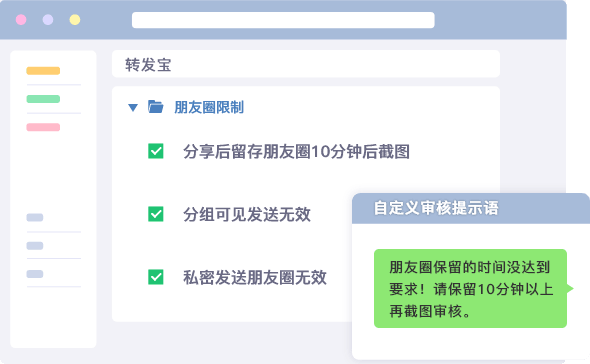This screenshot has height=364, width=590.
Task: Toggle the 分组可见发送无效 checkbox
Action: click(155, 214)
